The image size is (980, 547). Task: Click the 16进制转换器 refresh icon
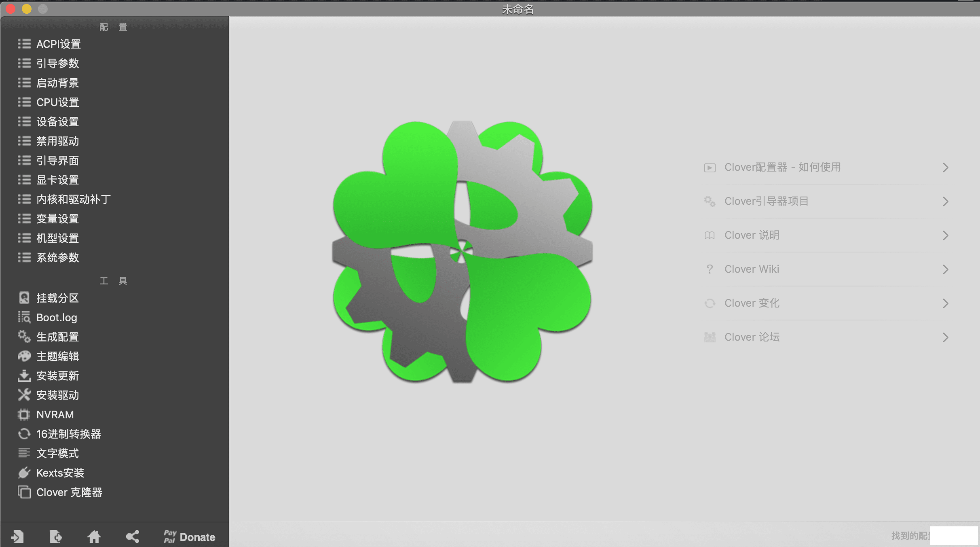pos(24,434)
